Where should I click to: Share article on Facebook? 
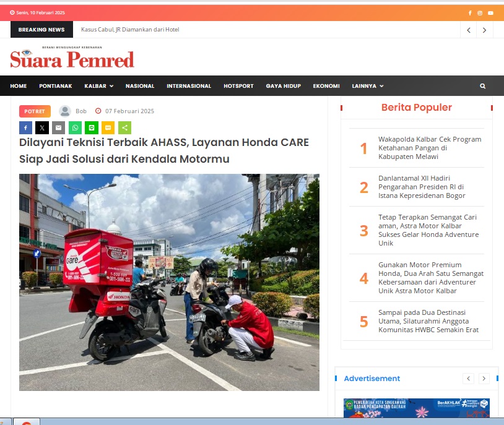click(26, 128)
